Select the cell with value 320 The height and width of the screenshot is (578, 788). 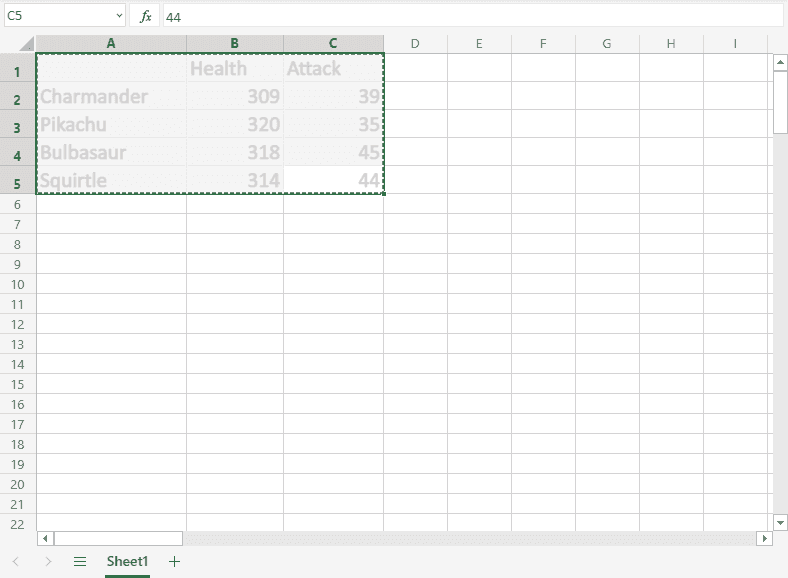(x=235, y=125)
